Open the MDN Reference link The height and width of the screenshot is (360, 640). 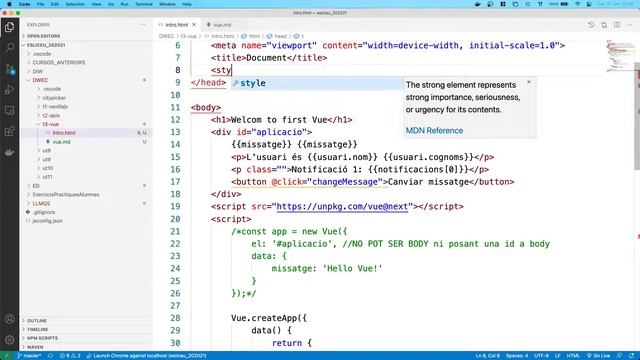tap(434, 131)
